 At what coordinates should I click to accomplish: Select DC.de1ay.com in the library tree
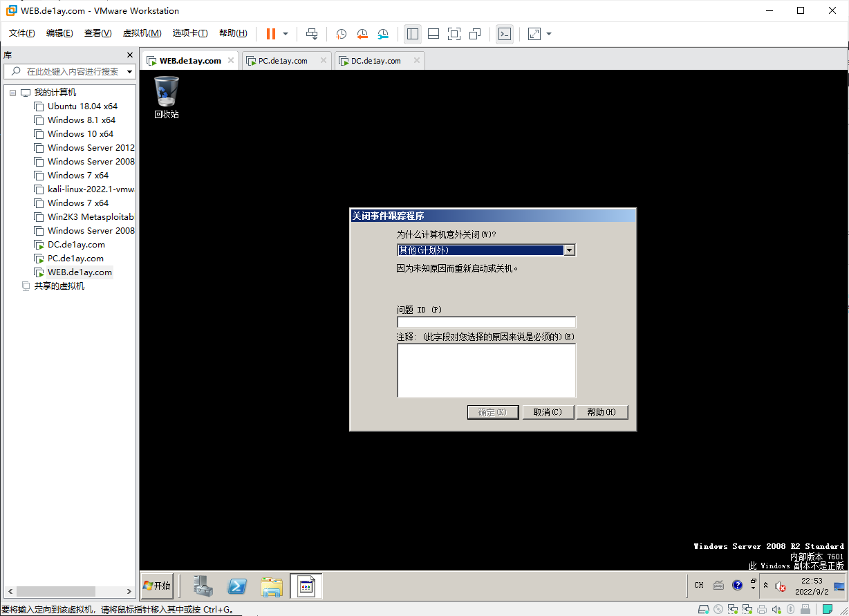[76, 245]
